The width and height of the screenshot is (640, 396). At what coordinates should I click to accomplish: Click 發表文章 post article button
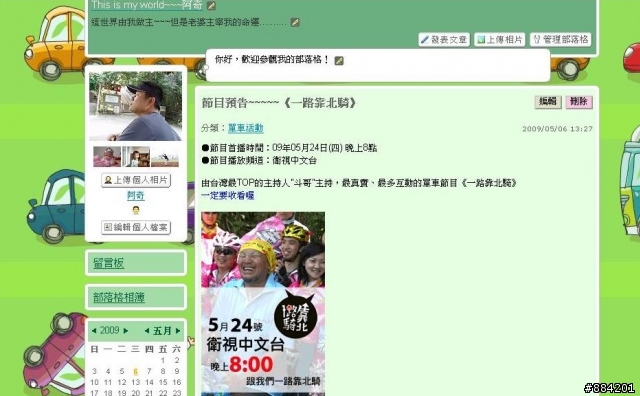444,40
